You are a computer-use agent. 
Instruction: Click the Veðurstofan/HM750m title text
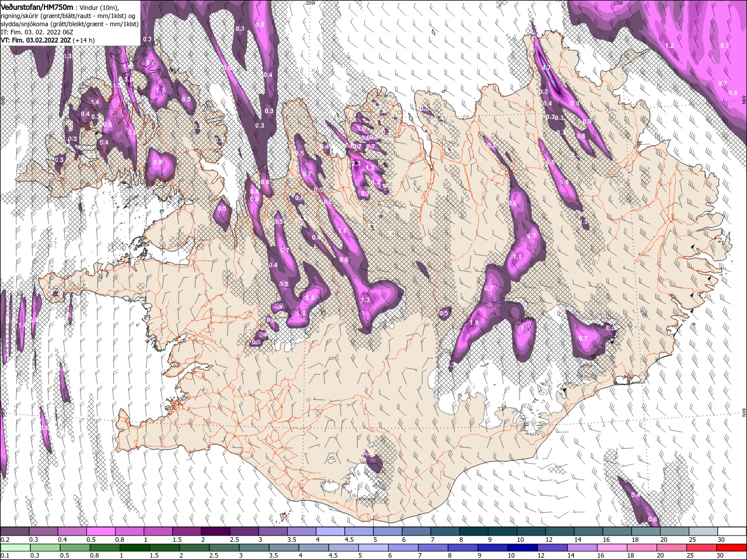point(37,6)
